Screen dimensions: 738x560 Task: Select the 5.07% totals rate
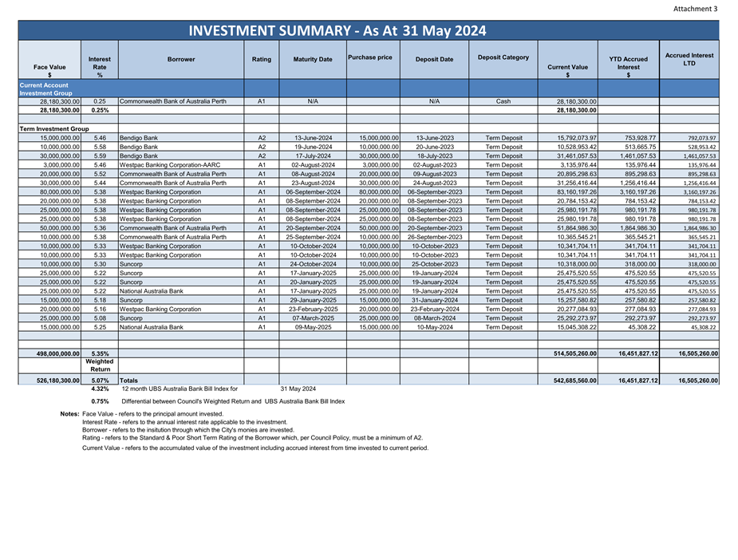pyautogui.click(x=100, y=381)
